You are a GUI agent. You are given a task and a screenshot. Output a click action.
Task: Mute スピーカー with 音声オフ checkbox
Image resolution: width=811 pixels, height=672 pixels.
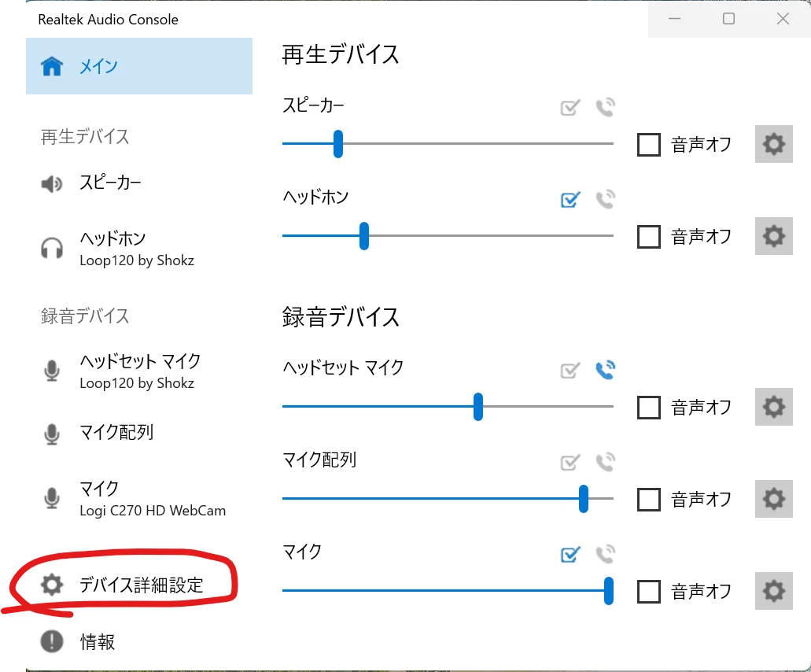click(x=649, y=144)
